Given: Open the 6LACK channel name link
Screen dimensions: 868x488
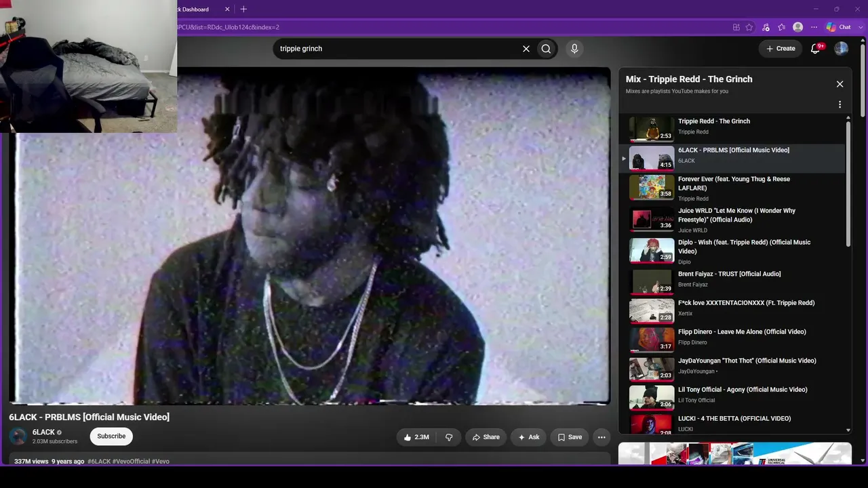Looking at the screenshot, I should tap(43, 432).
